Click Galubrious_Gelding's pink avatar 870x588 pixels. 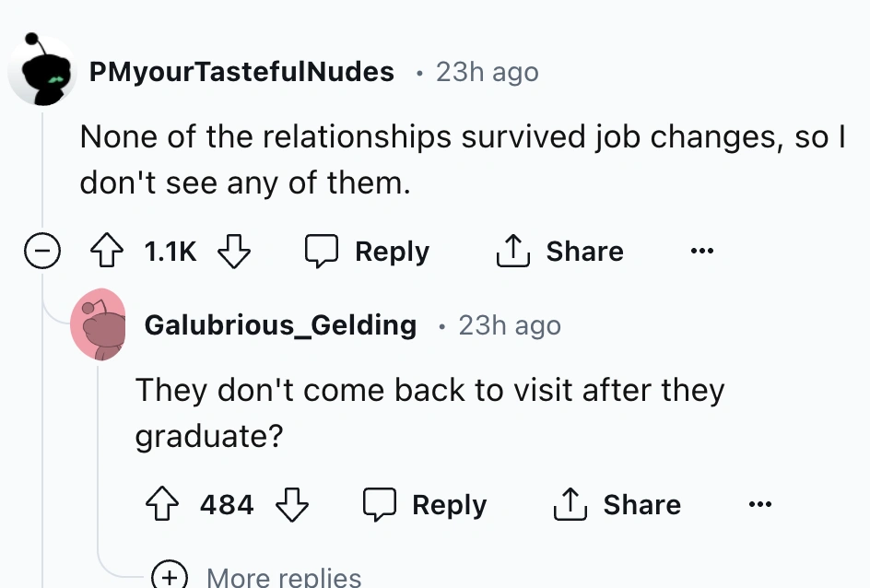98,325
